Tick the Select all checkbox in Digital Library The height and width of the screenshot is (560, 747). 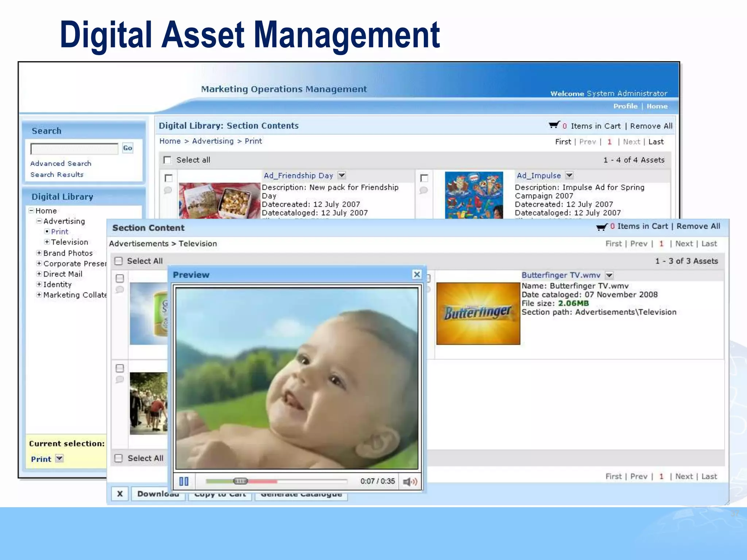click(x=167, y=160)
